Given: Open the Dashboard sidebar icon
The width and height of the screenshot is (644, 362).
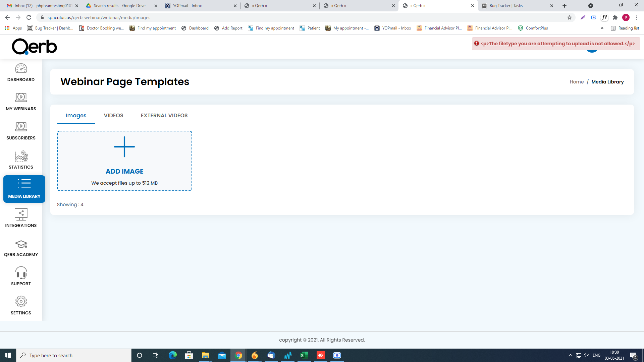Looking at the screenshot, I should (x=21, y=69).
